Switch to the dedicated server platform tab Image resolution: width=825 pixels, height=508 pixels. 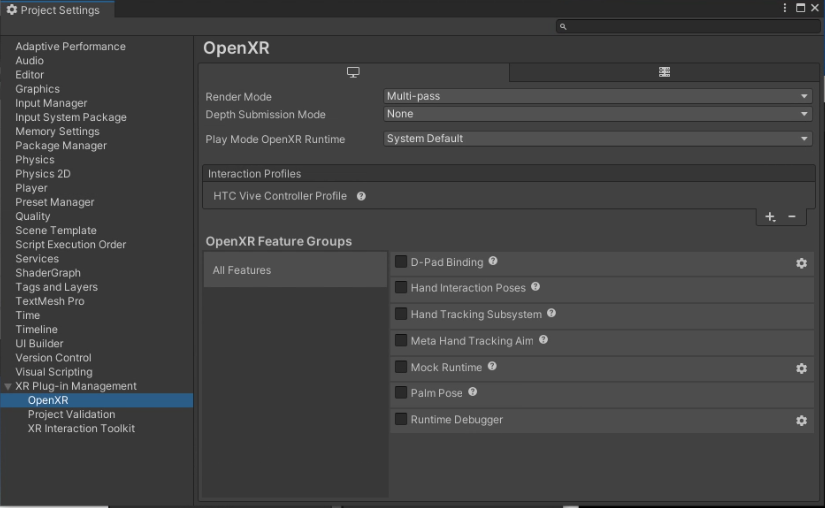(664, 73)
